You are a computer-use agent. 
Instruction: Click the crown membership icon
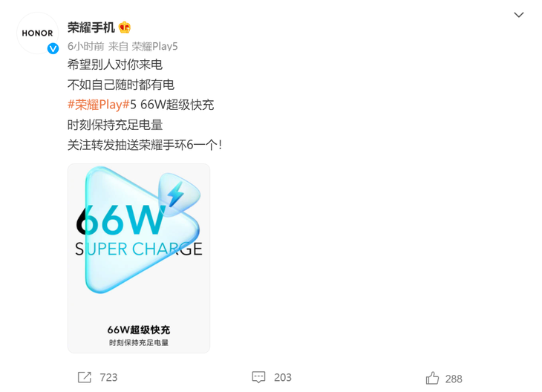coord(125,27)
